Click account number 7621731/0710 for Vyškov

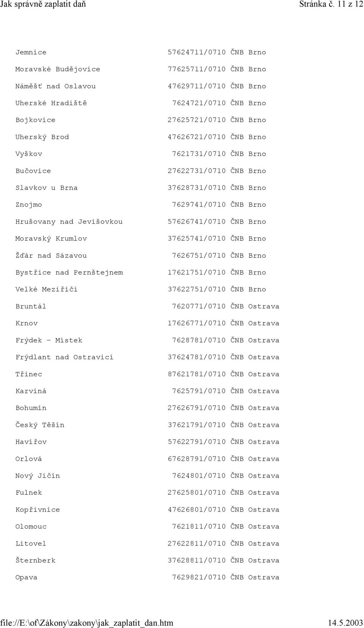click(x=199, y=154)
